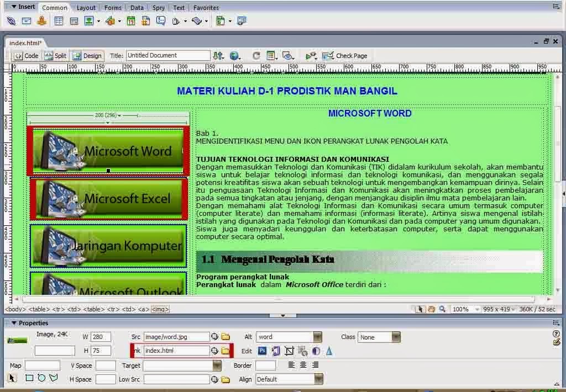Switch to Split view
Viewport: 566px width, 392px height.
point(55,56)
